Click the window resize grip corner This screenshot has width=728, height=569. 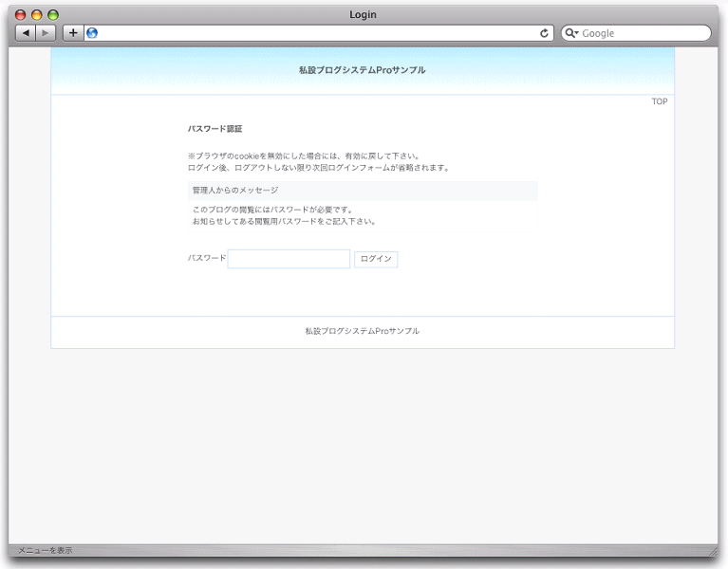[712, 550]
